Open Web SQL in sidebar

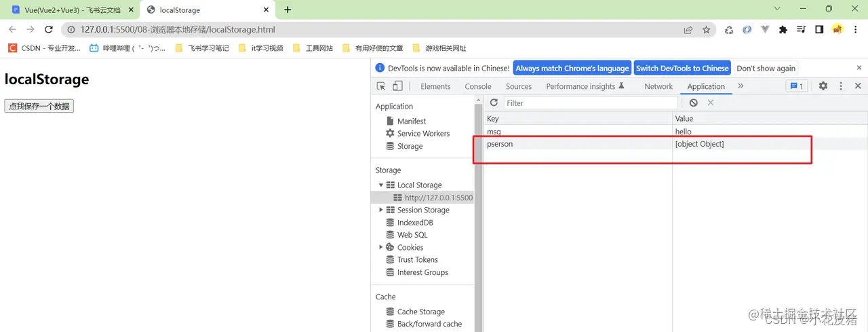tap(412, 234)
